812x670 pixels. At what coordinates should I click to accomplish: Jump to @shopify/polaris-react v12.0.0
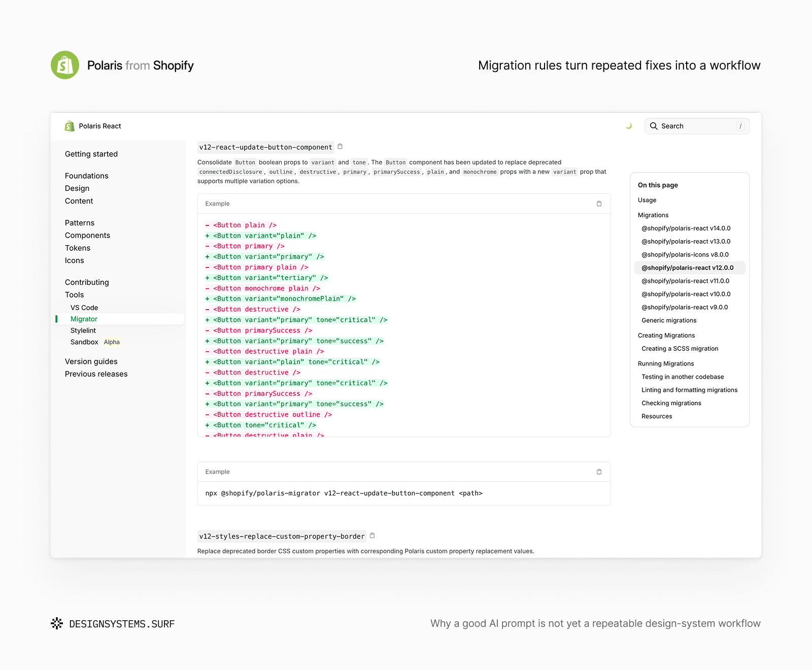(x=690, y=267)
